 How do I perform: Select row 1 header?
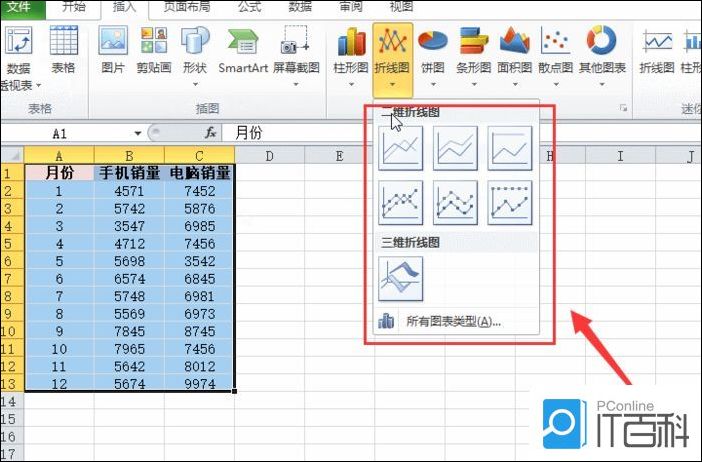12,173
